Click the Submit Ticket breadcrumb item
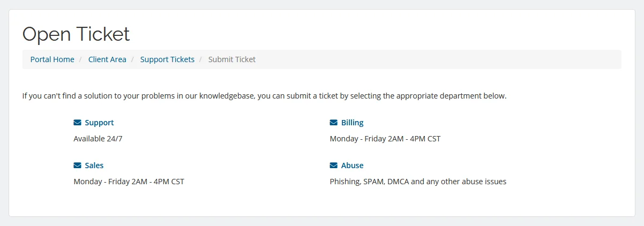This screenshot has width=644, height=226. point(232,59)
